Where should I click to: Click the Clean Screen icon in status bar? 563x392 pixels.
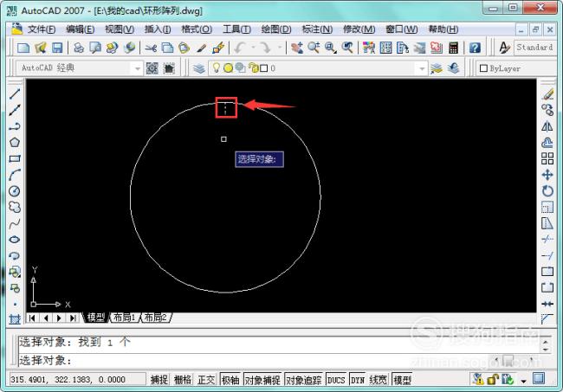tap(539, 378)
